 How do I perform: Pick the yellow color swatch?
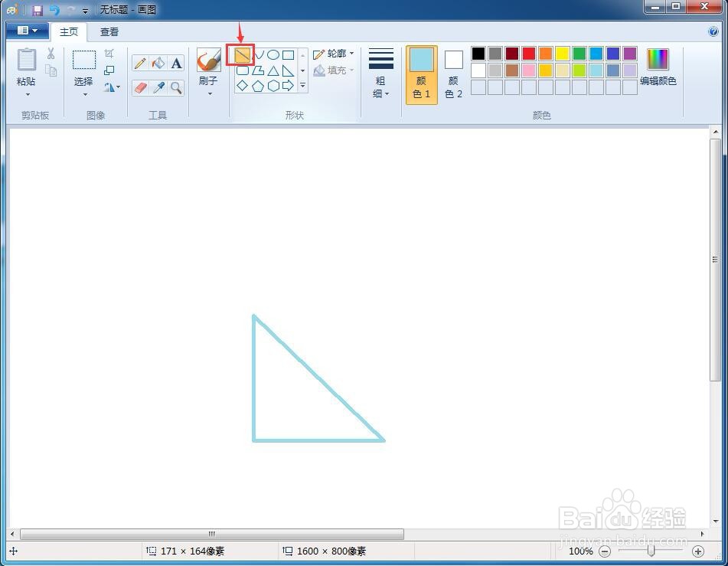tap(563, 54)
